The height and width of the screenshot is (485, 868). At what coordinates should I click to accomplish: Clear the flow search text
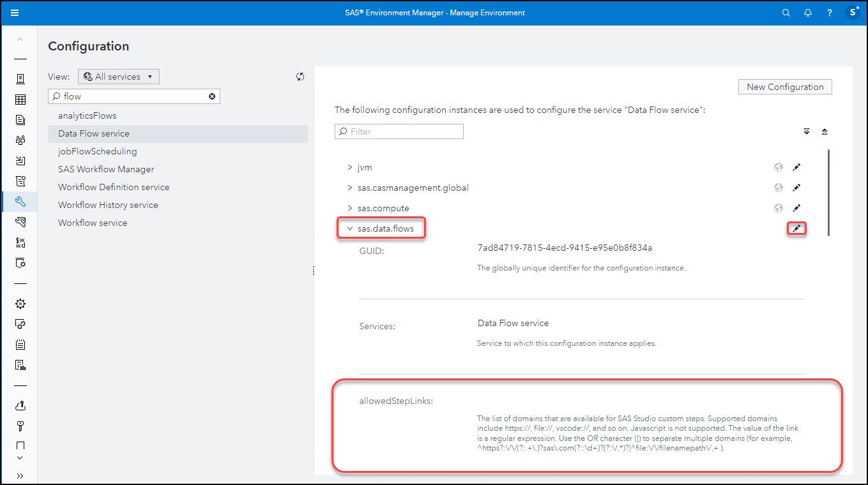point(212,96)
